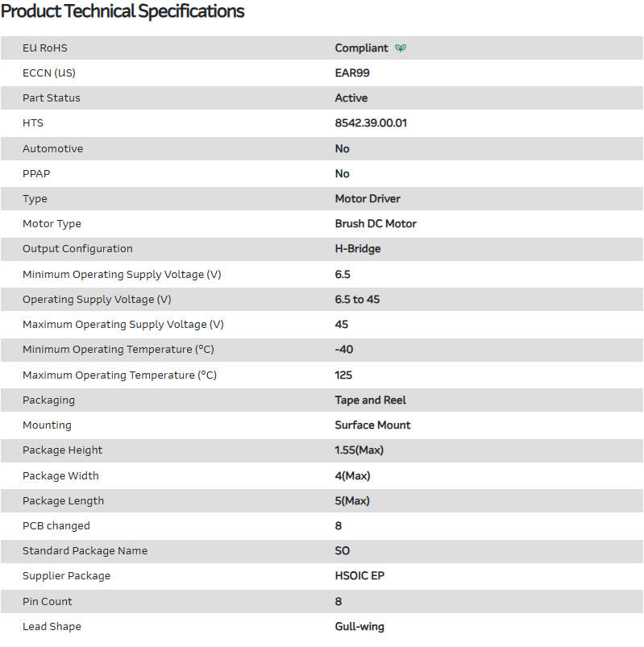
Task: Click the Motor Driver type value
Action: (x=368, y=199)
